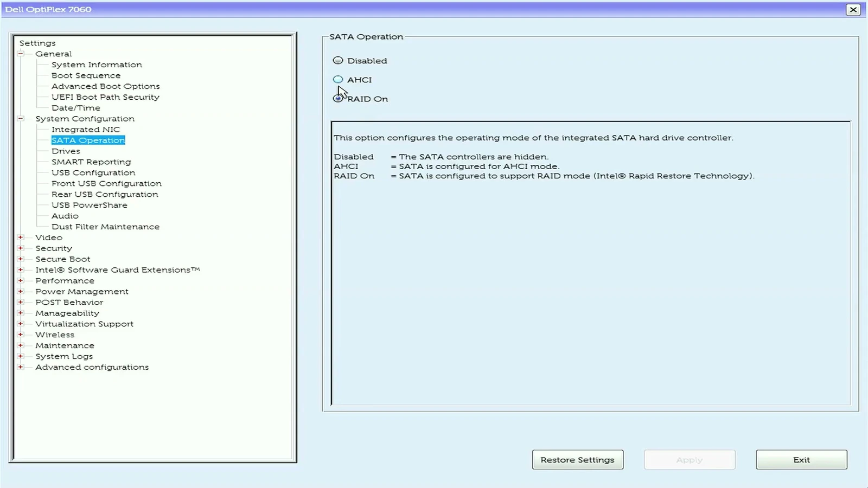Select Front USB Configuration
868x488 pixels.
106,184
